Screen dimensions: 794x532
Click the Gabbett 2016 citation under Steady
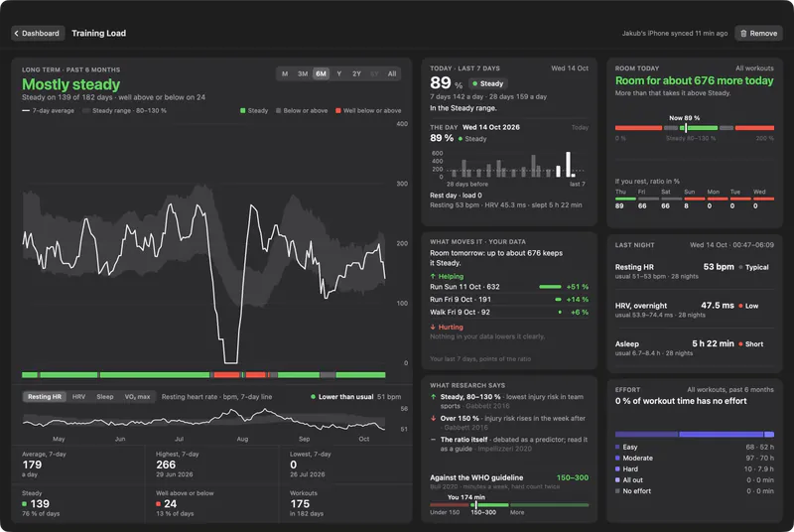coord(487,406)
